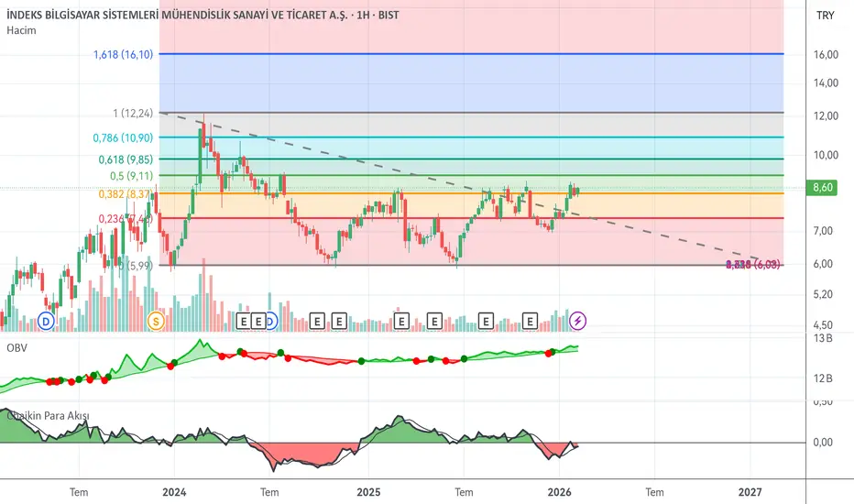
Task: Click the 2026 label on time axis
Action: coord(559,492)
